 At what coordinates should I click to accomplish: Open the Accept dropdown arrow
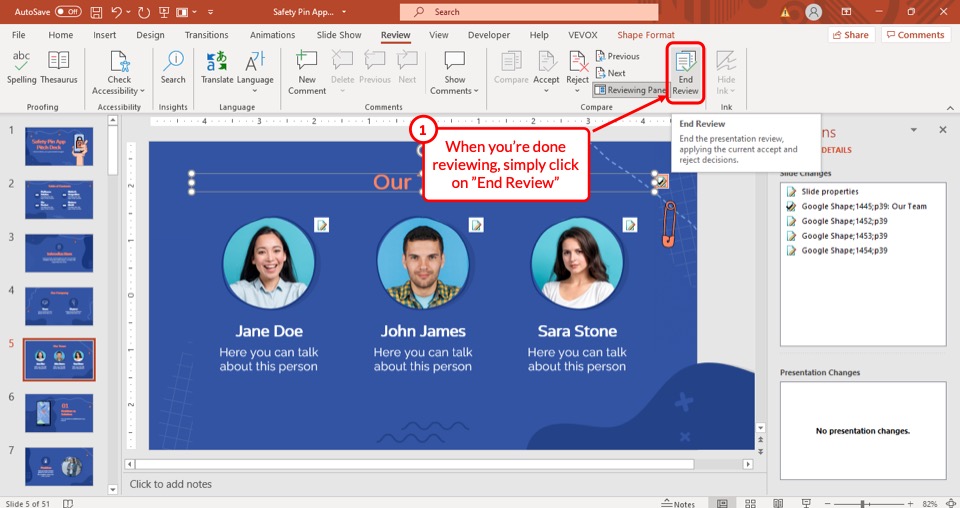[546, 91]
